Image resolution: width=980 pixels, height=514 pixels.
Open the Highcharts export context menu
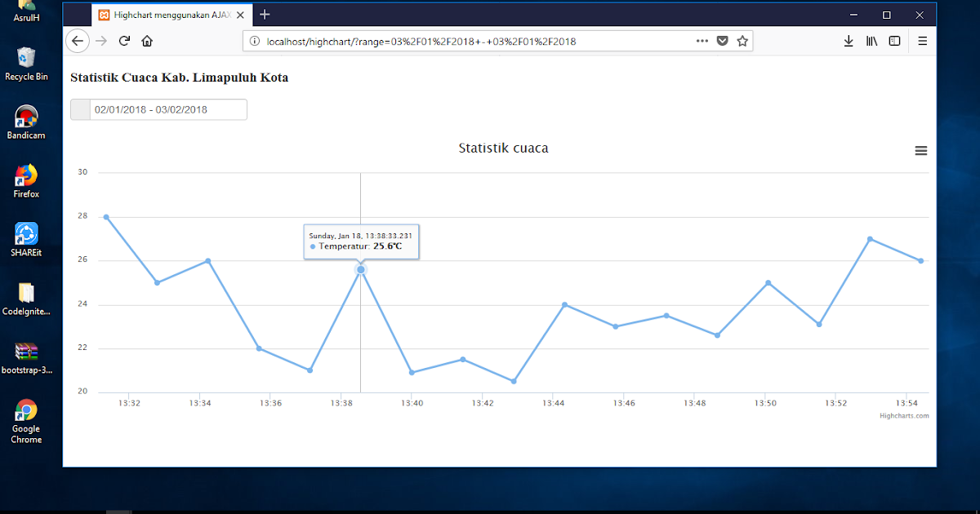[x=920, y=150]
